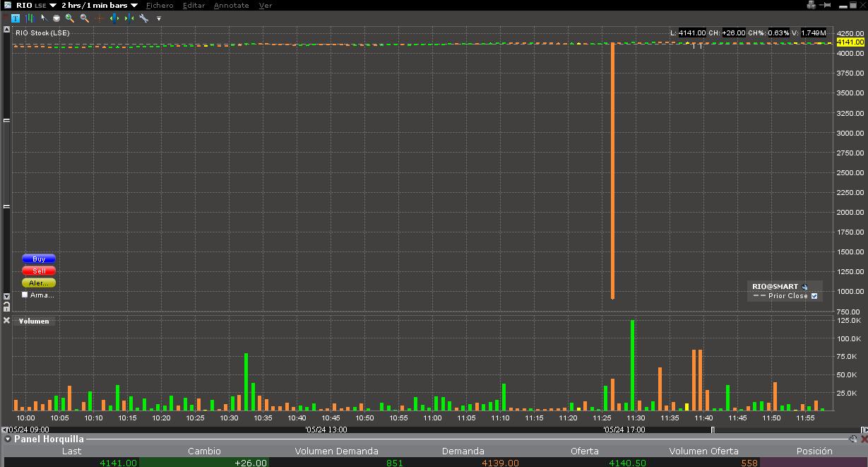Zoom in with the green magnifier
The image size is (868, 467).
tap(70, 18)
